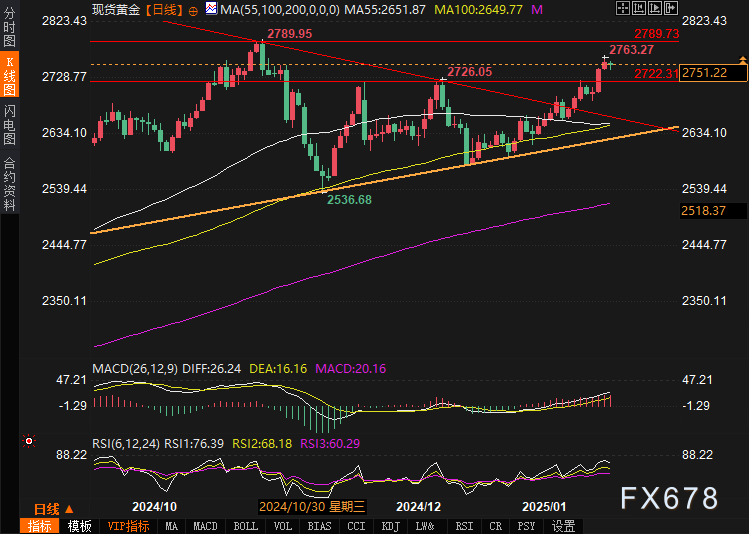Toggle the MACD indicator button

click(205, 526)
